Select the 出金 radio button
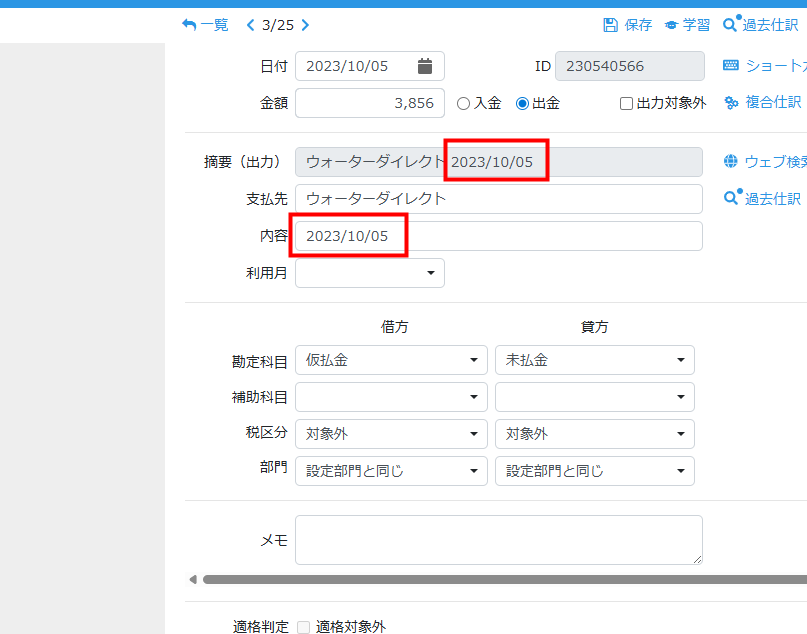Screen dimensions: 807x634 522,103
